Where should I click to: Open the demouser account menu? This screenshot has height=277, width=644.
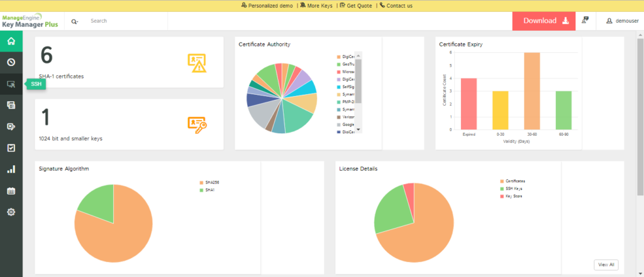click(623, 21)
